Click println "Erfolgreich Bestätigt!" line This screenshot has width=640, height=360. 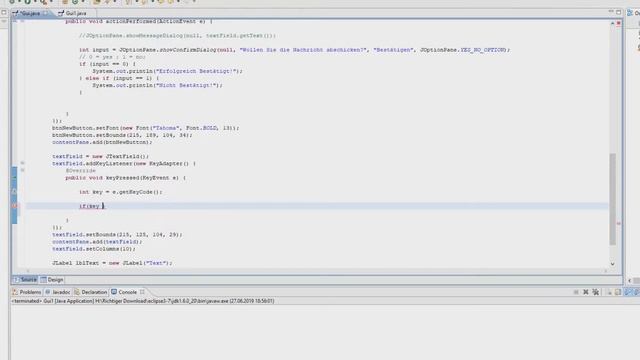167,71
